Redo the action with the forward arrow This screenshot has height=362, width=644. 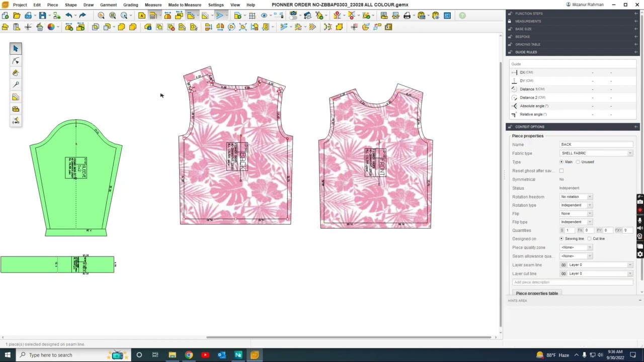(x=83, y=16)
